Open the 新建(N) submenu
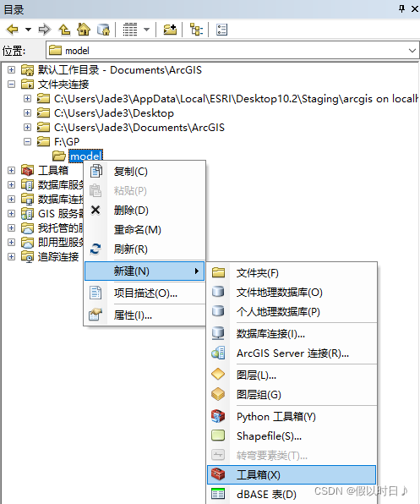This screenshot has width=420, height=504. (145, 271)
